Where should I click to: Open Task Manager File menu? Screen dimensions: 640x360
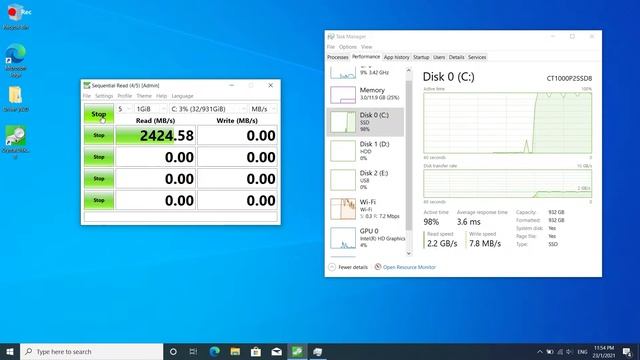click(331, 47)
